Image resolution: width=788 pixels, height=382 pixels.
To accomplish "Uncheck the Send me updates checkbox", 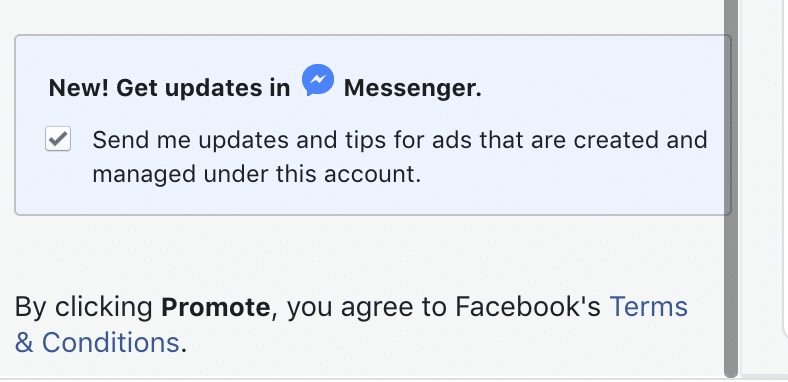I will coord(58,139).
